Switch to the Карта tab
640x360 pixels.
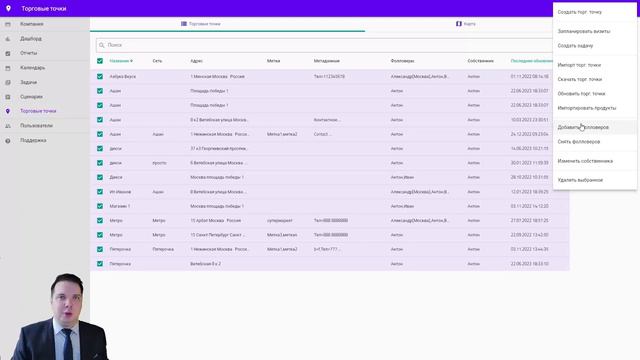pos(466,24)
